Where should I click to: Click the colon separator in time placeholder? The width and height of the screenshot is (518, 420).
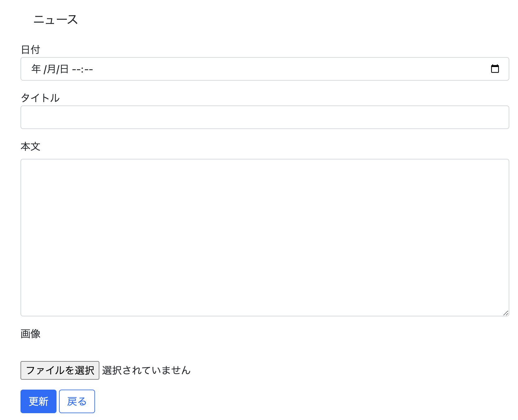[82, 69]
